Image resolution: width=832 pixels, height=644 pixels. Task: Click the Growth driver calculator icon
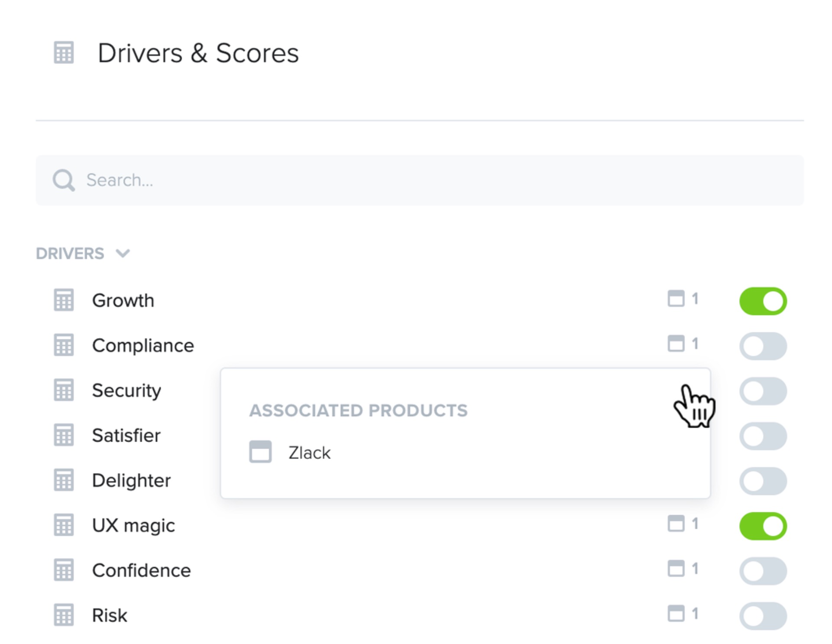tap(64, 300)
